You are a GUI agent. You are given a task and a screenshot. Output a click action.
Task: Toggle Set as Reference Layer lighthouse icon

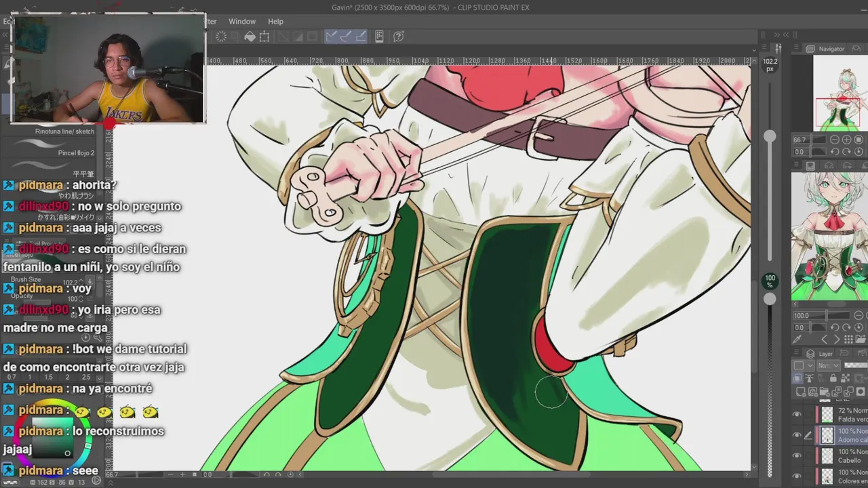tap(809, 378)
